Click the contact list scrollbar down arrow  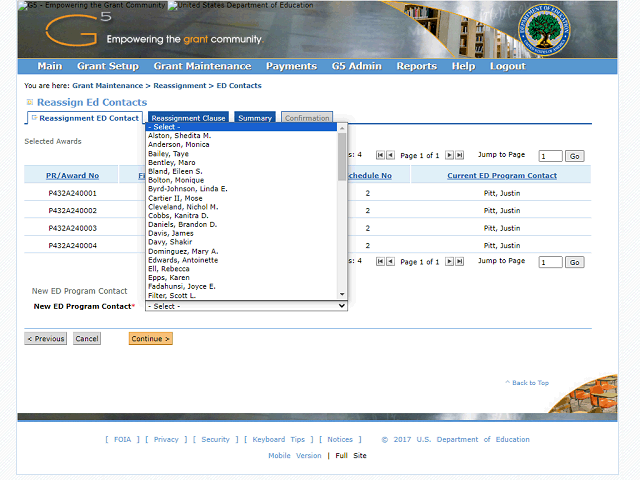(x=343, y=294)
